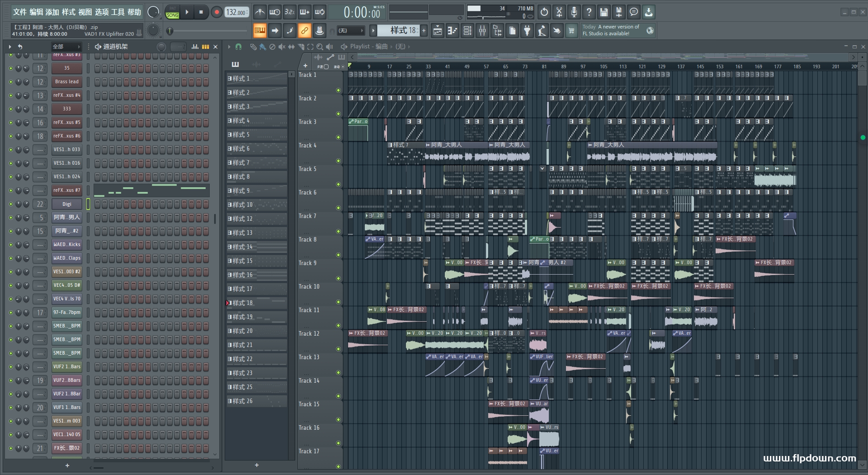Click the Brass lead channel button
Image resolution: width=868 pixels, height=475 pixels.
67,82
